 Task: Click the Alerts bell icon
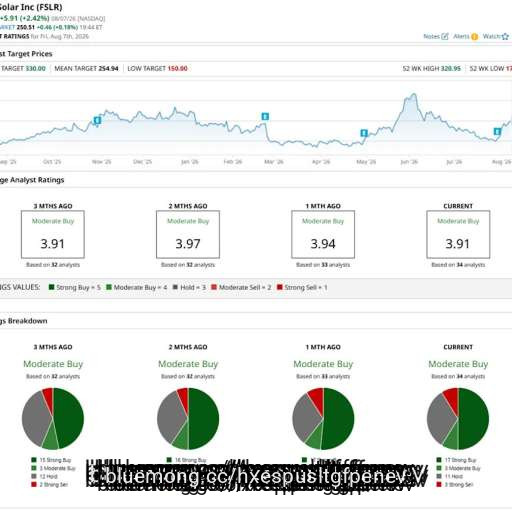(x=474, y=37)
